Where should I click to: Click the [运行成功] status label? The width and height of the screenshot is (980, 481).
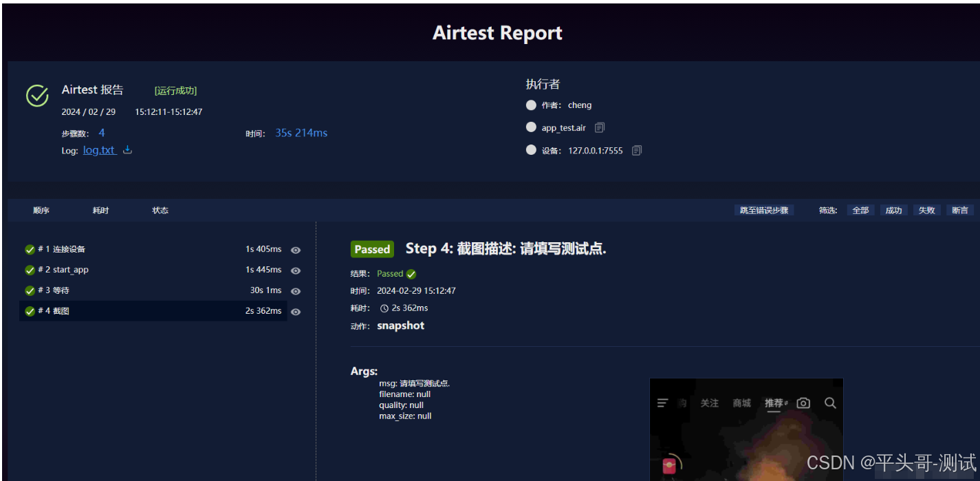(x=175, y=91)
